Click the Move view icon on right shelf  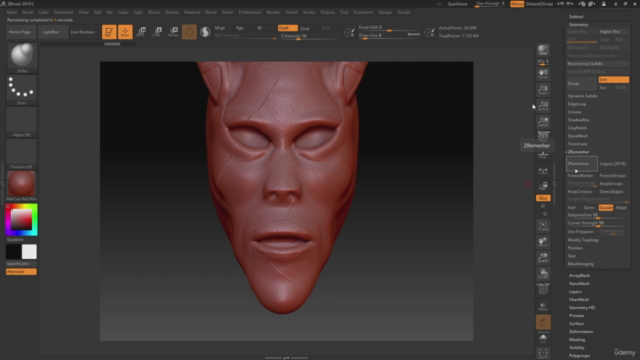pyautogui.click(x=543, y=242)
